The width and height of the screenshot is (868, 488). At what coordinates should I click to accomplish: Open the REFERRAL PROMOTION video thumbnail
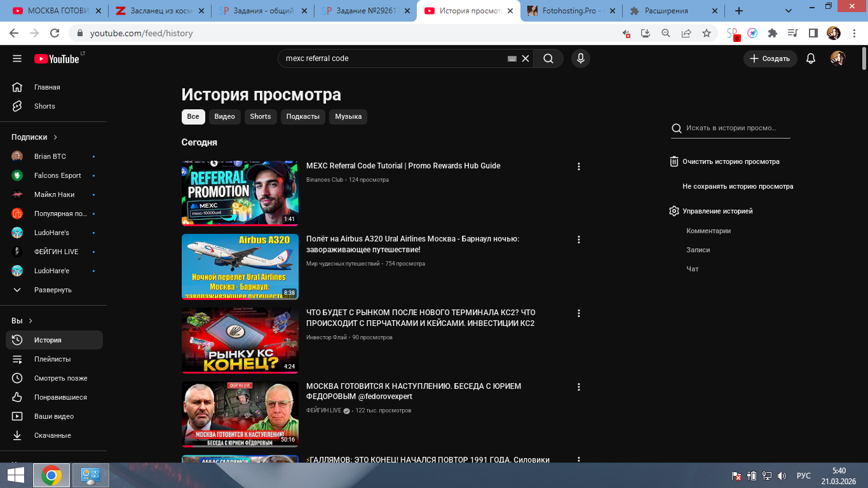coord(240,193)
